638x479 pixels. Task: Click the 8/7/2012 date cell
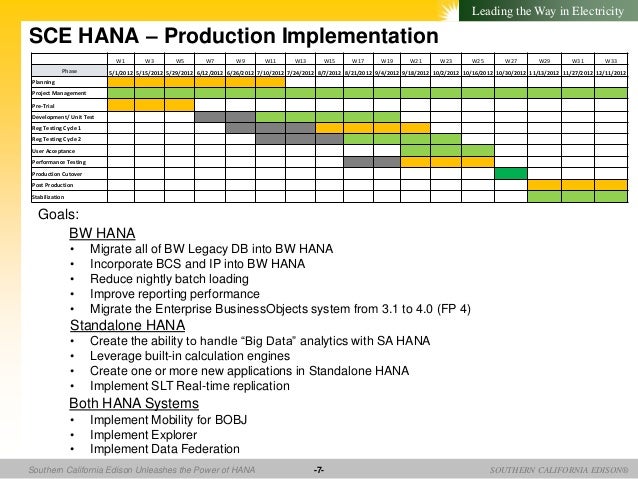point(329,73)
